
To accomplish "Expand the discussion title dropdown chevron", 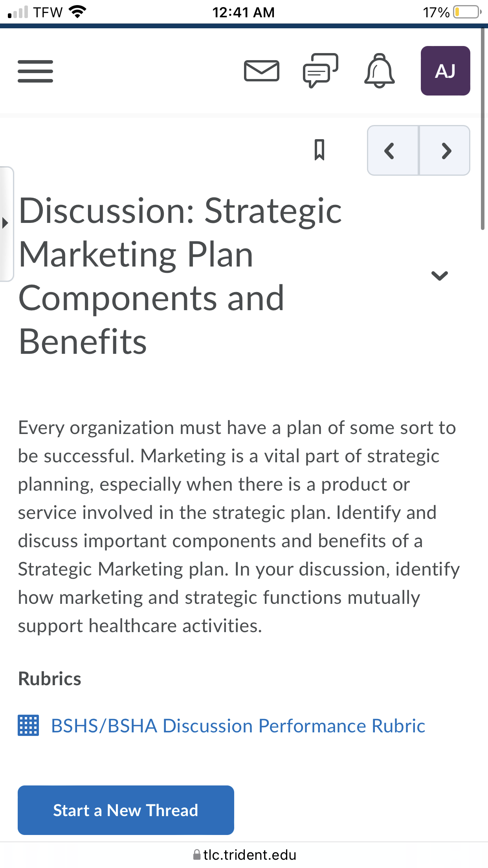I will (439, 276).
